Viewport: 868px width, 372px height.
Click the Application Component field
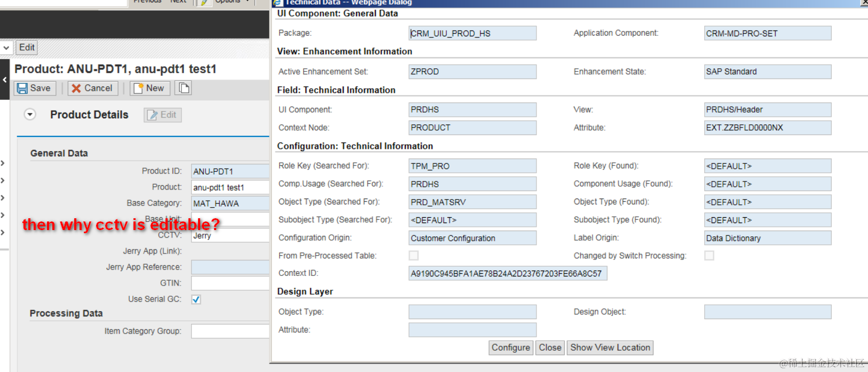(x=768, y=33)
